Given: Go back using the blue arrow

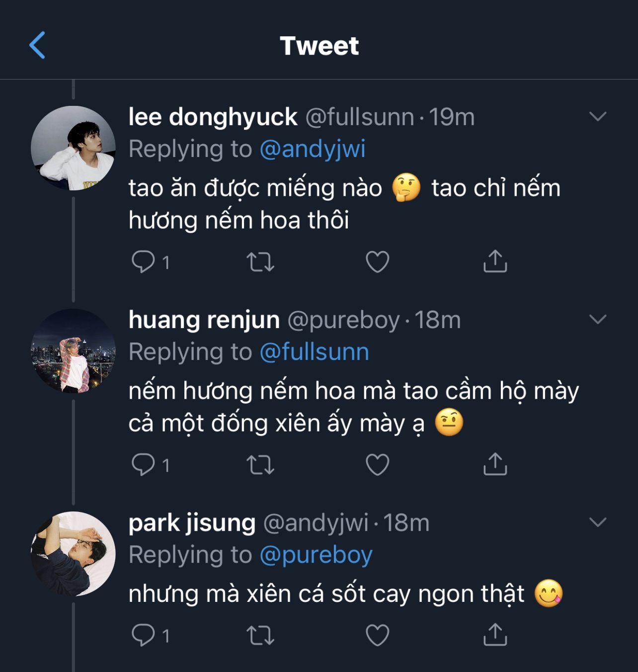Looking at the screenshot, I should click(x=37, y=45).
